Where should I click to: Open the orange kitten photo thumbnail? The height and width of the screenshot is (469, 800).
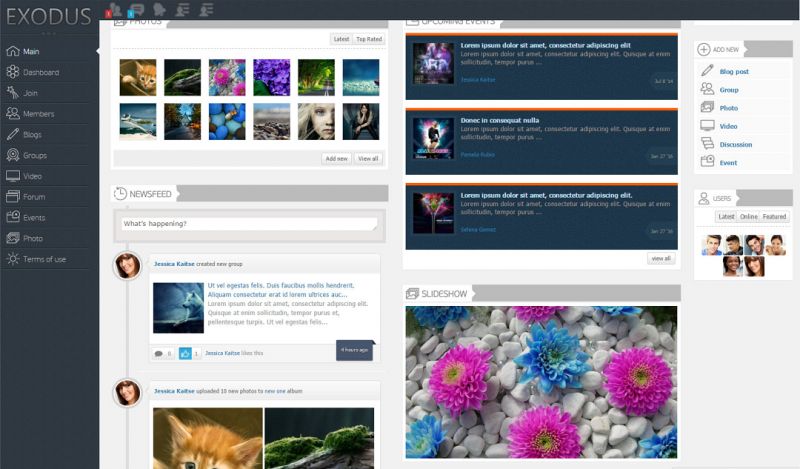click(137, 77)
